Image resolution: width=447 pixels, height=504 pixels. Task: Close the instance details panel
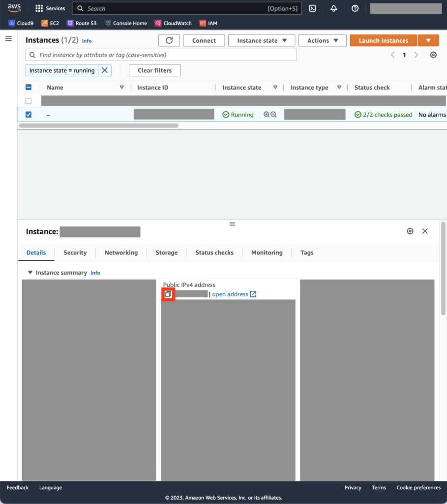[x=425, y=231]
